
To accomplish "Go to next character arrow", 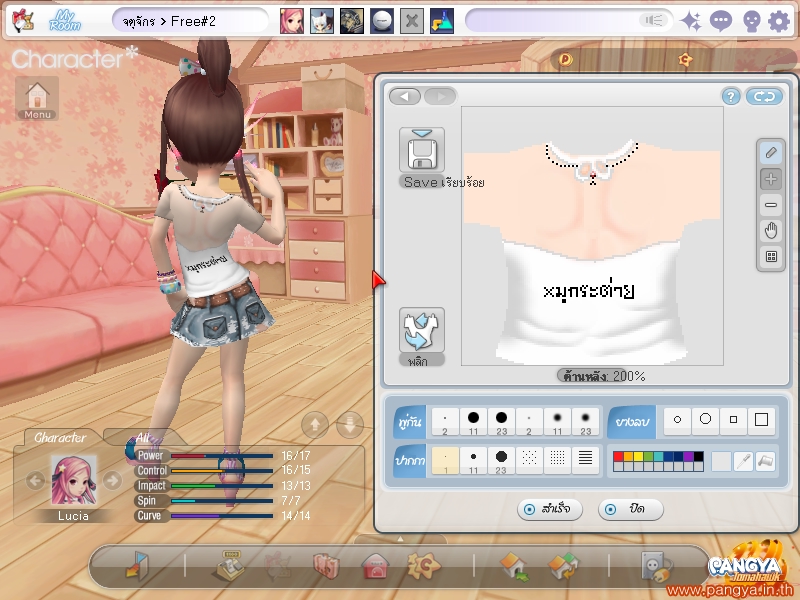I will (112, 480).
